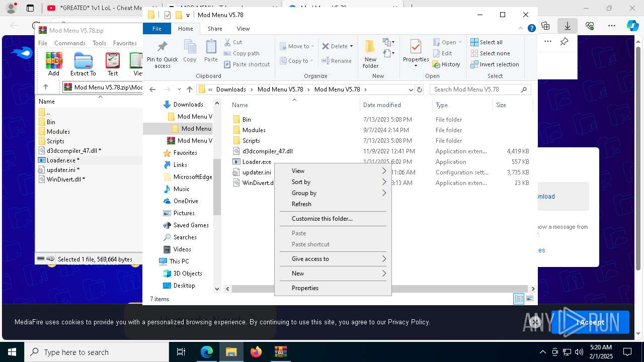
Task: Click the Rename ribbon button
Action: tap(337, 61)
